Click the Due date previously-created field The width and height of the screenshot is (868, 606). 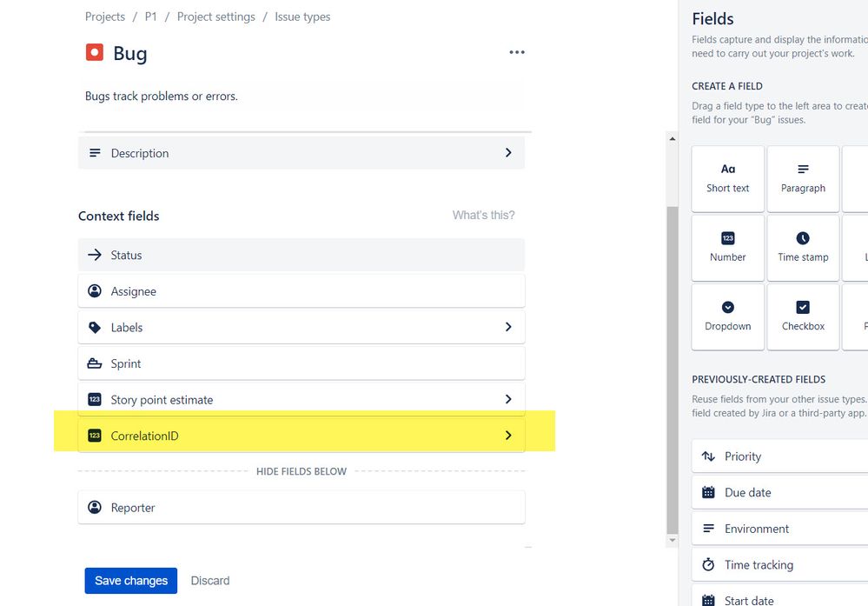pos(779,492)
